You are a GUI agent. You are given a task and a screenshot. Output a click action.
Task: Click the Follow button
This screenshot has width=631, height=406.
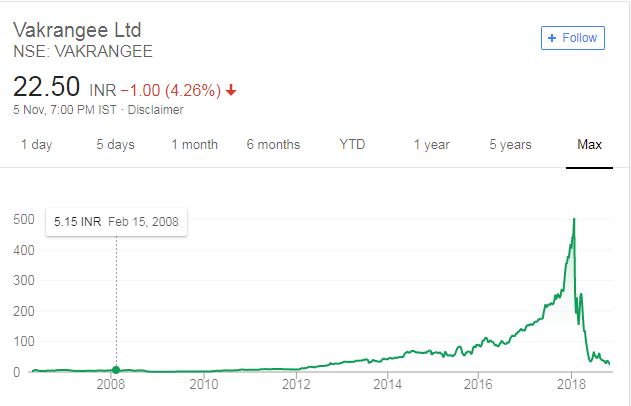tap(573, 38)
